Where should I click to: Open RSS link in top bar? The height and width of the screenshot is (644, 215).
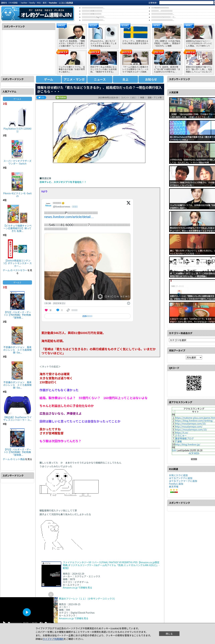[39, 3]
